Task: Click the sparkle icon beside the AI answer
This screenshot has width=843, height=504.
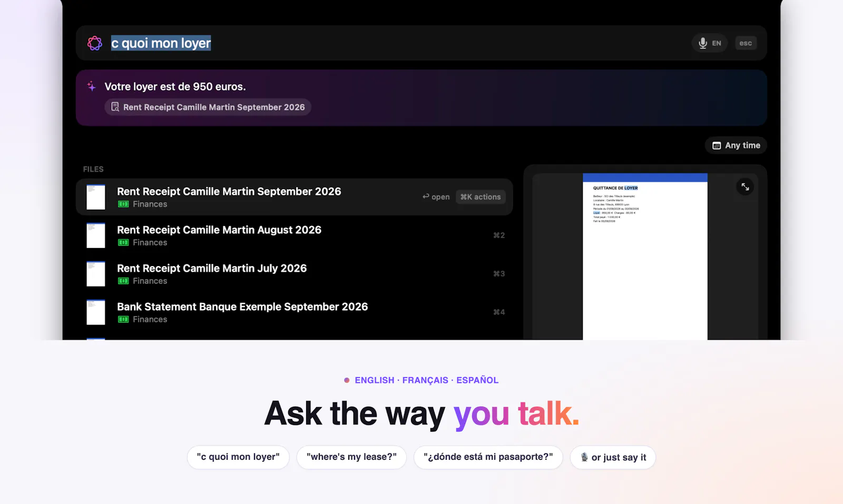Action: (x=92, y=86)
